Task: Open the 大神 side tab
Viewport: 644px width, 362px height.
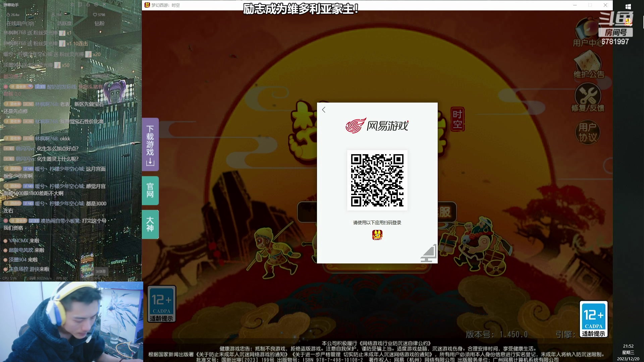Action: pos(150,224)
